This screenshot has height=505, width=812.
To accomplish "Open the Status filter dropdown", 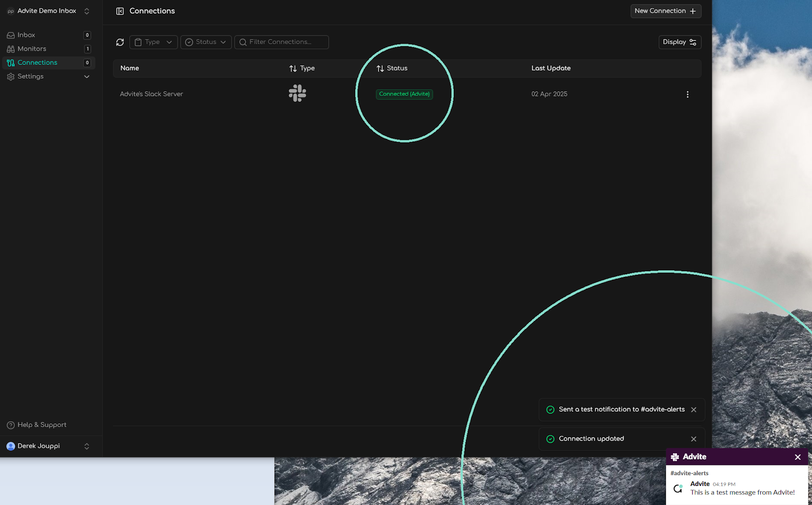I will click(206, 42).
